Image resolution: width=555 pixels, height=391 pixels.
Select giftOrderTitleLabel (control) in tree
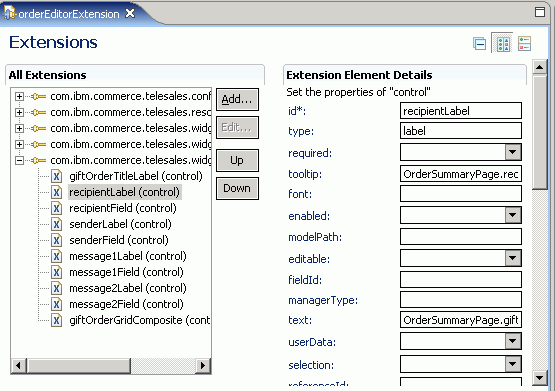[136, 176]
